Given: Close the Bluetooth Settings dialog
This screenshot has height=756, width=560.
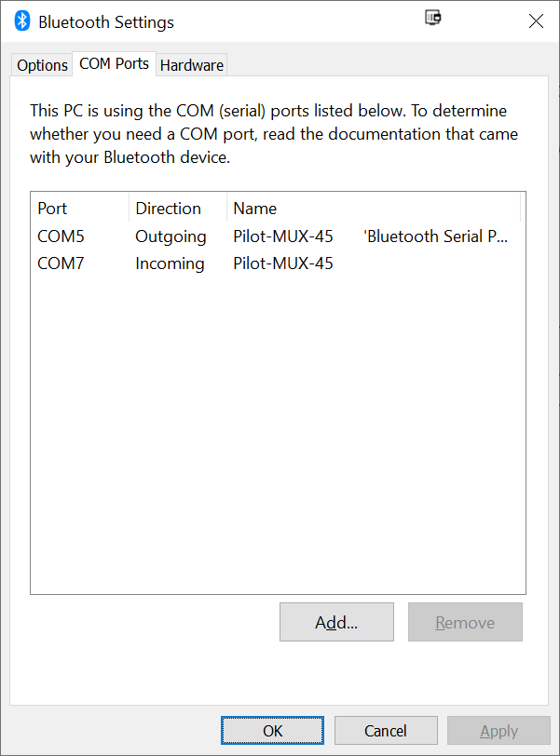Looking at the screenshot, I should 536,21.
